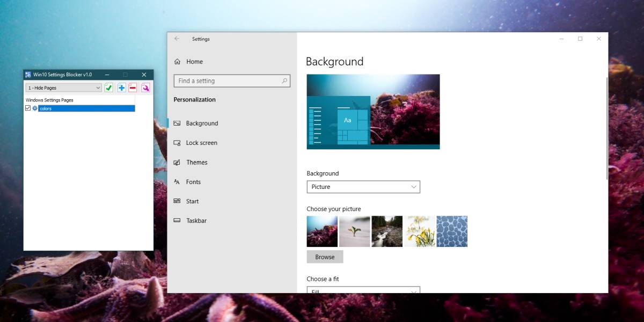Select the colors row in Settings Blocker

[x=86, y=108]
